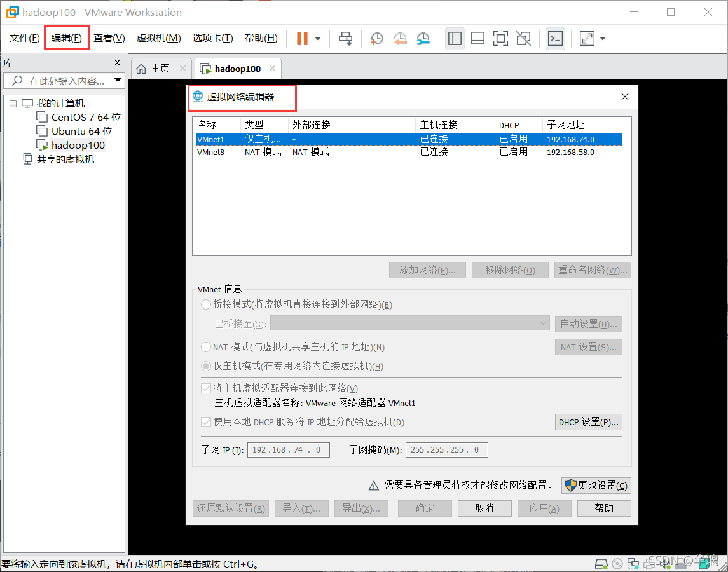Click the 更改设置 button
This screenshot has width=728, height=572.
[x=596, y=485]
